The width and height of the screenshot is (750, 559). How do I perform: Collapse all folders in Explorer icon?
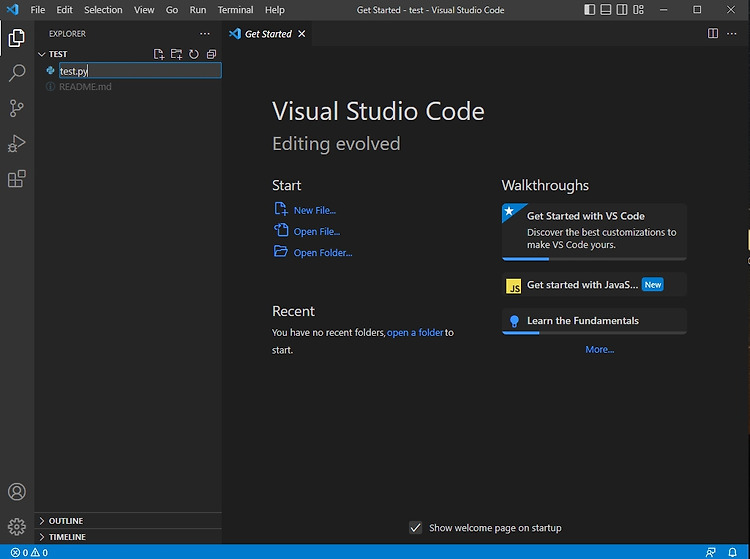tap(211, 54)
